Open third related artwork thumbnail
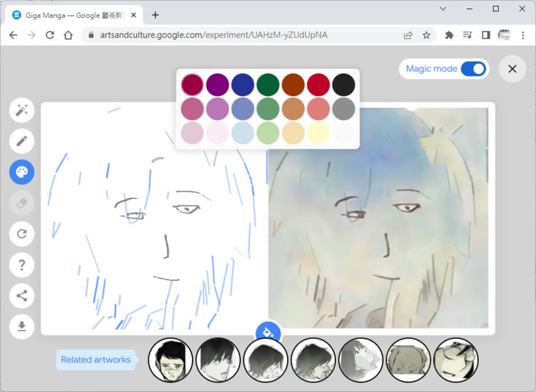The height and width of the screenshot is (392, 536). [x=265, y=360]
